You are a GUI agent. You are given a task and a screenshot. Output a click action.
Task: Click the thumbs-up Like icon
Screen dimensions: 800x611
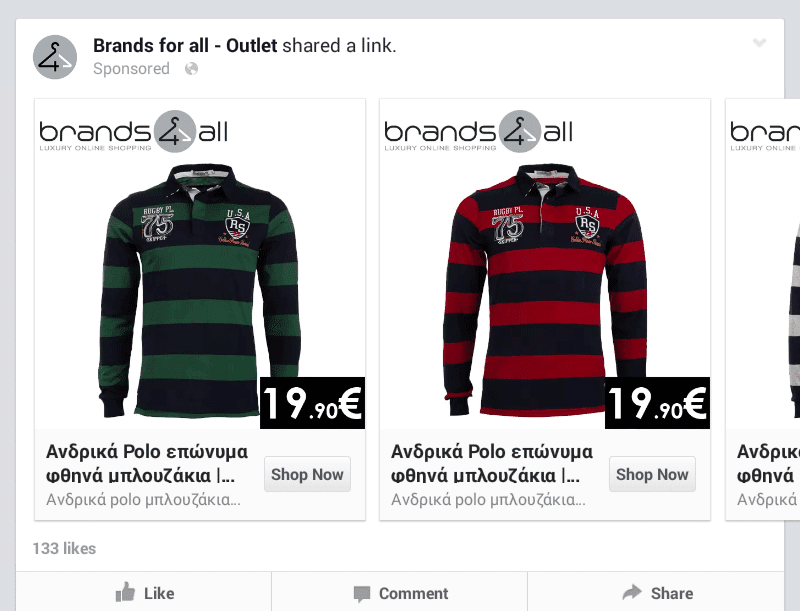[x=125, y=592]
